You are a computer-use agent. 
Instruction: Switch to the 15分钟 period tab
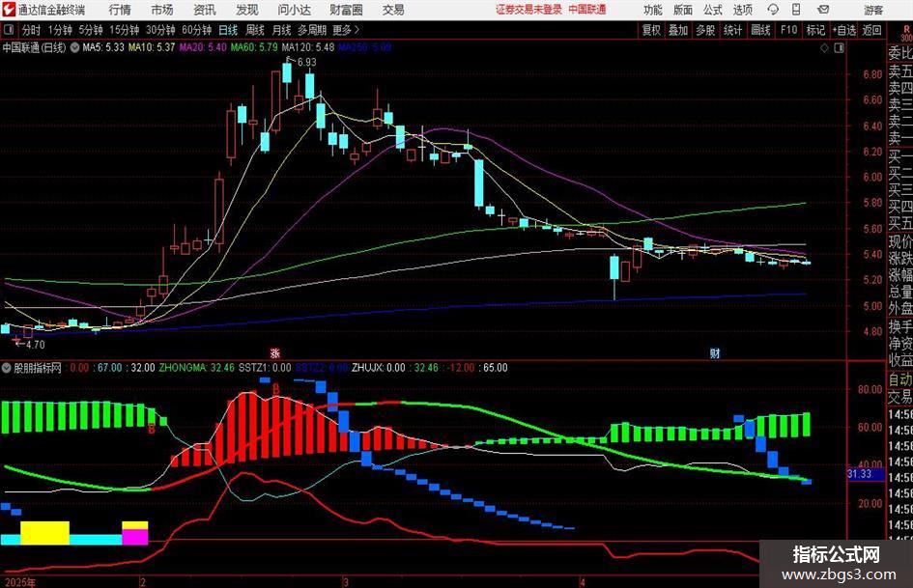click(x=125, y=30)
